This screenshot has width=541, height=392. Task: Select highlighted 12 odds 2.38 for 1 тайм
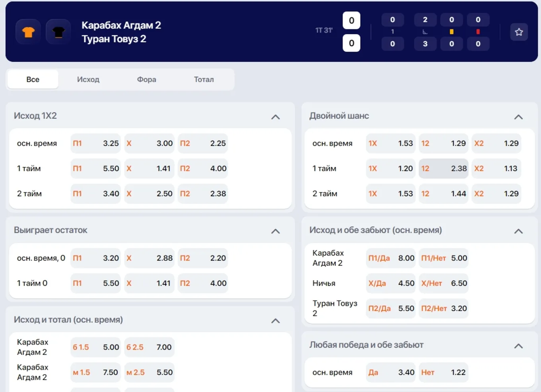click(444, 168)
